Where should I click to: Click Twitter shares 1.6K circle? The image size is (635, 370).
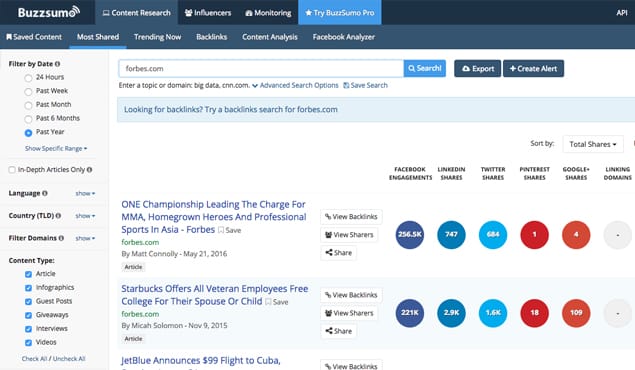point(493,313)
